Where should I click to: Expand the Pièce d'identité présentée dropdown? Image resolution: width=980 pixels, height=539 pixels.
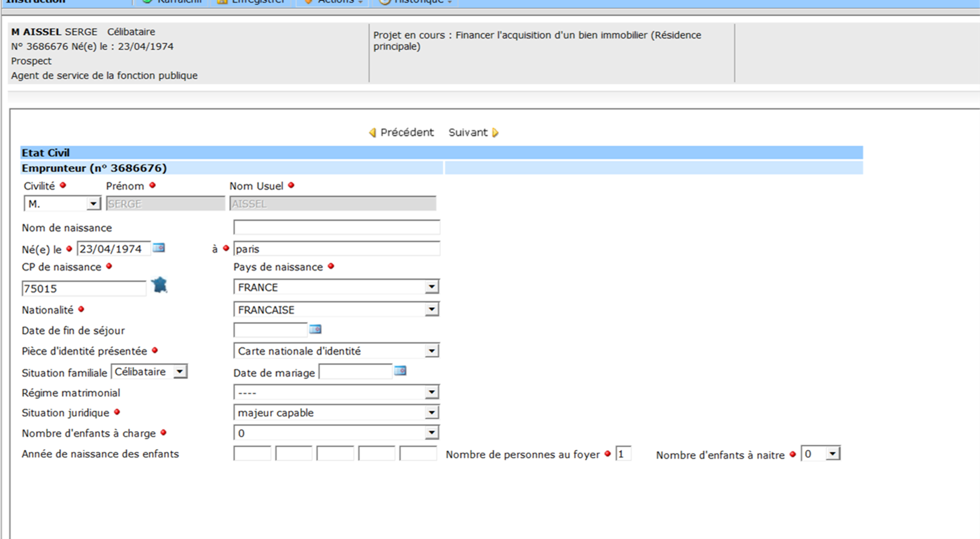[431, 350]
